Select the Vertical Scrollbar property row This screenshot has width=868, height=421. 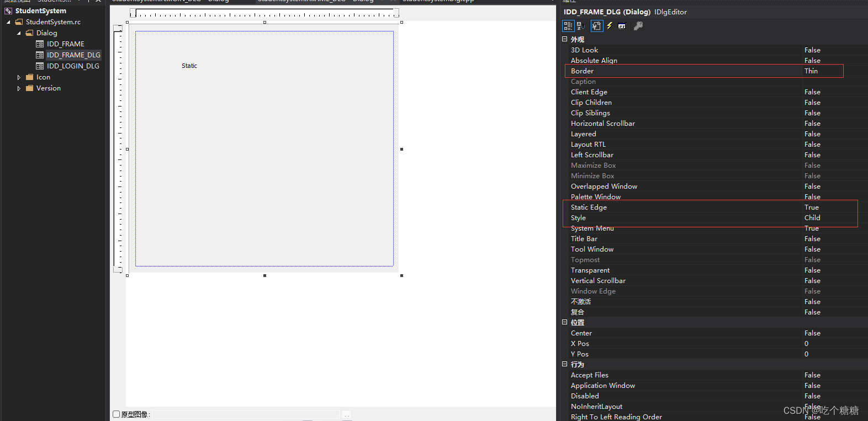pos(718,281)
